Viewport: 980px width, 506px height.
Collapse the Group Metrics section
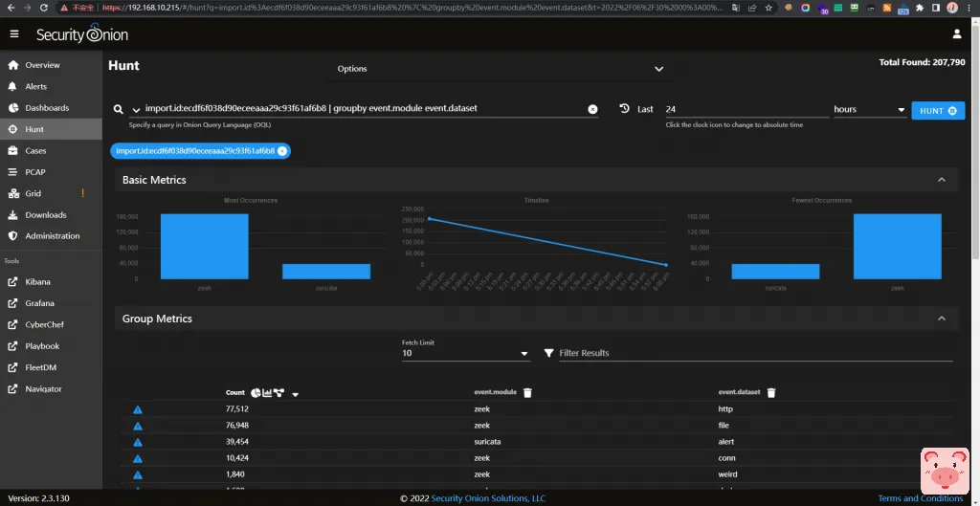[x=941, y=319]
